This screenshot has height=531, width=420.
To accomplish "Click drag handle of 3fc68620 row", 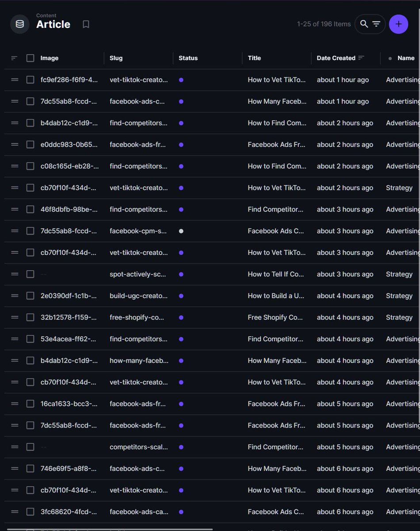I will (15, 512).
